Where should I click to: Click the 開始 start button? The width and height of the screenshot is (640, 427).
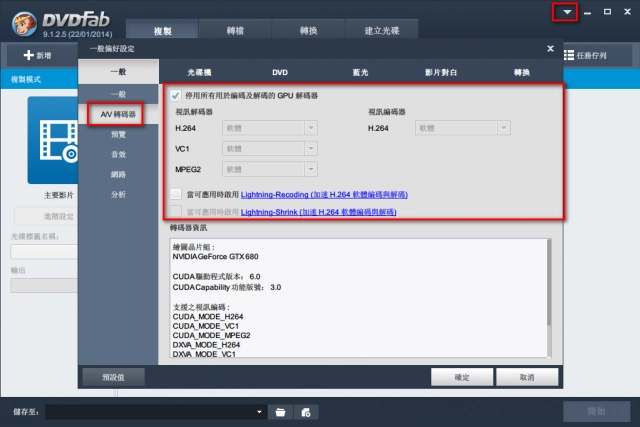pos(596,411)
